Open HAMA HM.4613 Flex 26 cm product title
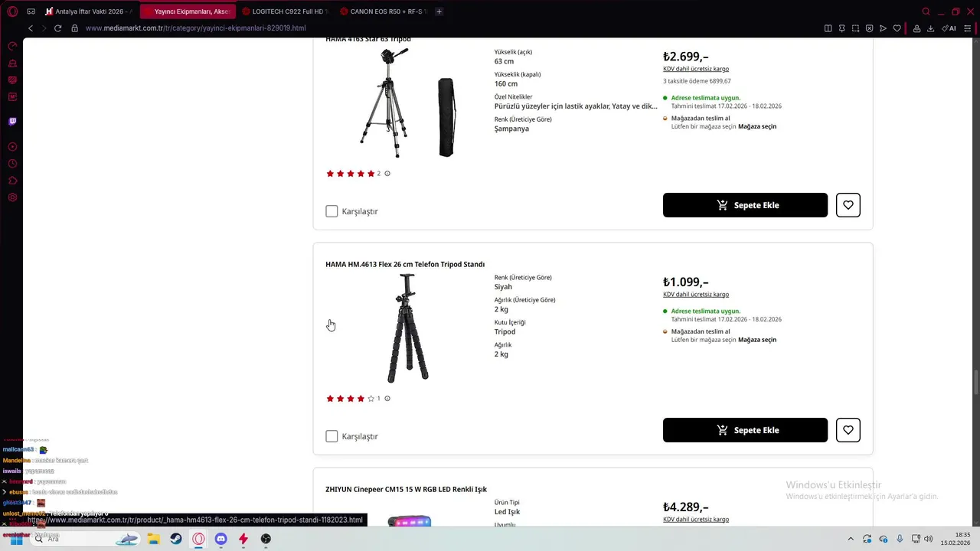 pos(405,264)
